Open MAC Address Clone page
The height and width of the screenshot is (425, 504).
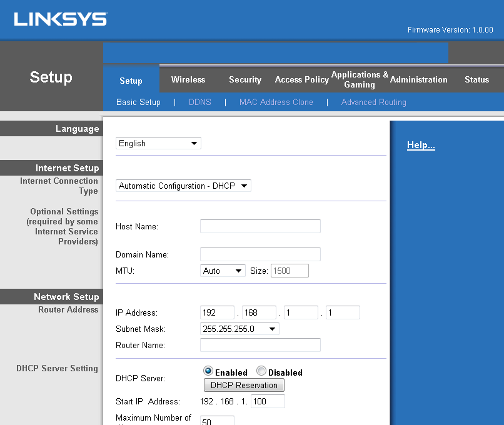pyautogui.click(x=276, y=102)
